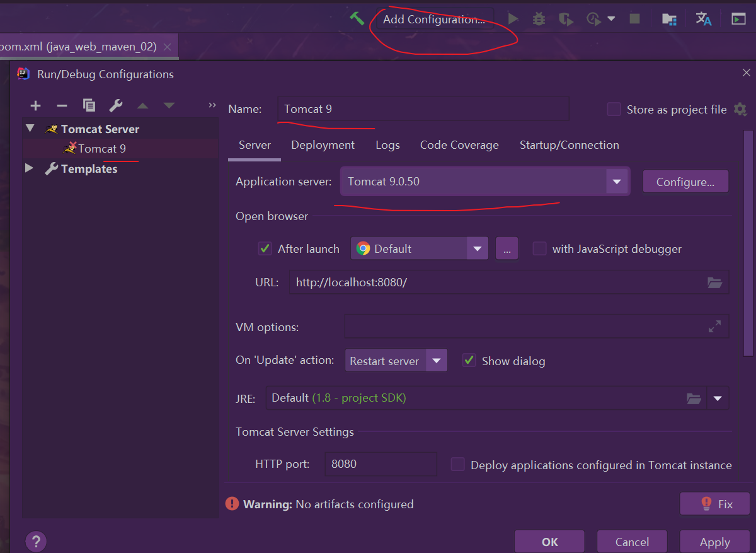Expand the hidden toolbar chevrons

(212, 105)
